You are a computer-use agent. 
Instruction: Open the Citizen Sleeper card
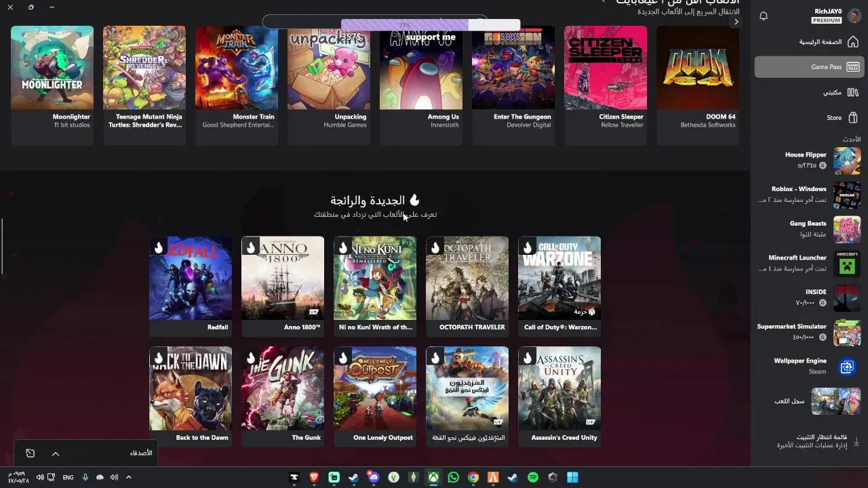coord(606,85)
